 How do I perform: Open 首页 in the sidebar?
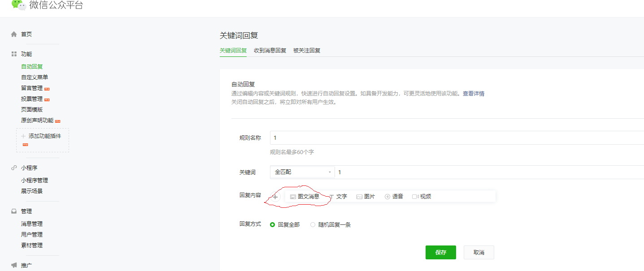click(26, 34)
